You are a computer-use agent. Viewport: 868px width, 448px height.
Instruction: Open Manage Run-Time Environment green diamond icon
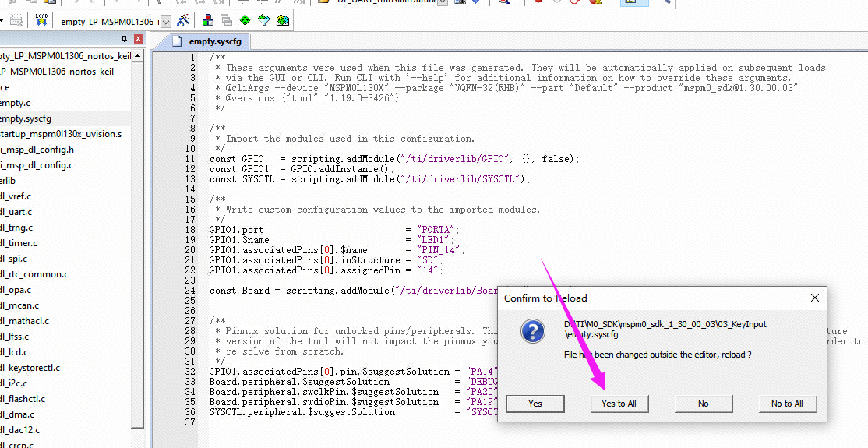coord(245,20)
